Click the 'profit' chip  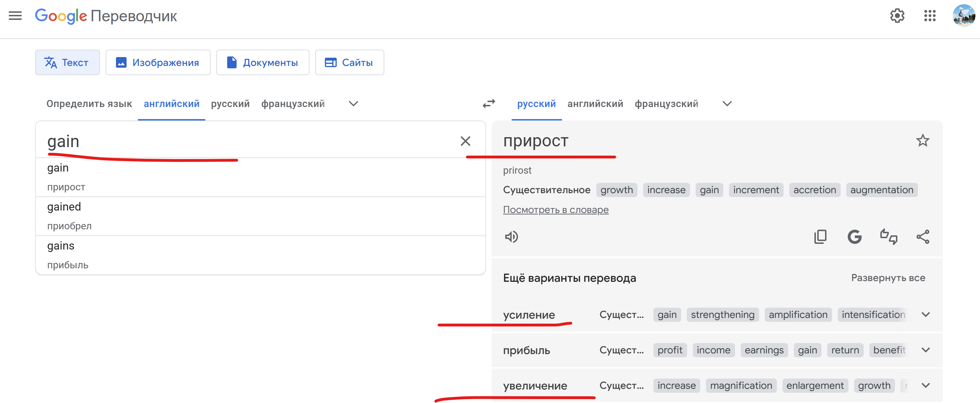[x=670, y=350]
